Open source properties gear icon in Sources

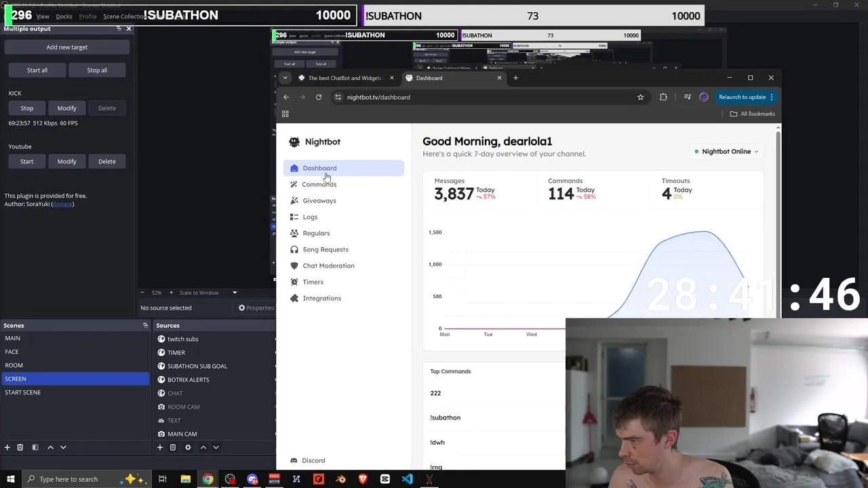tap(188, 447)
